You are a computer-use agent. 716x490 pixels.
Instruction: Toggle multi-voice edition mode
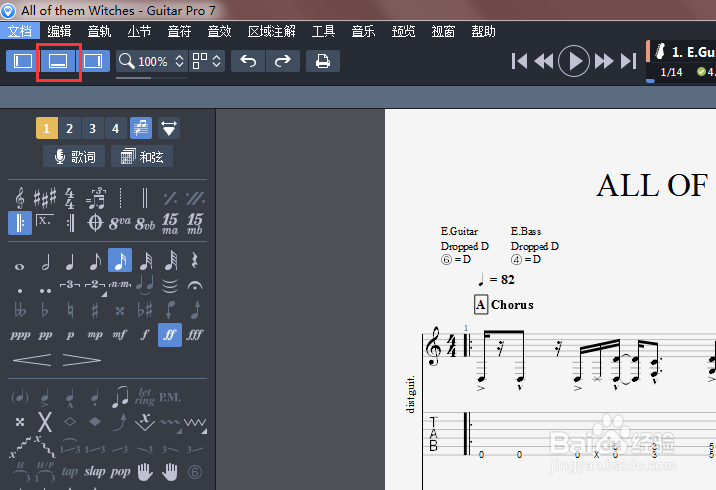[x=141, y=128]
